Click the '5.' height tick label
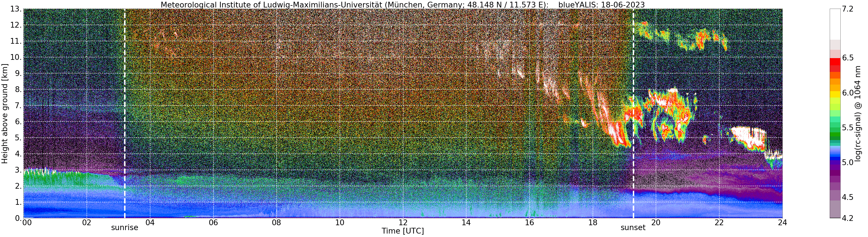Screen dimensions: 868x237 [x=18, y=138]
